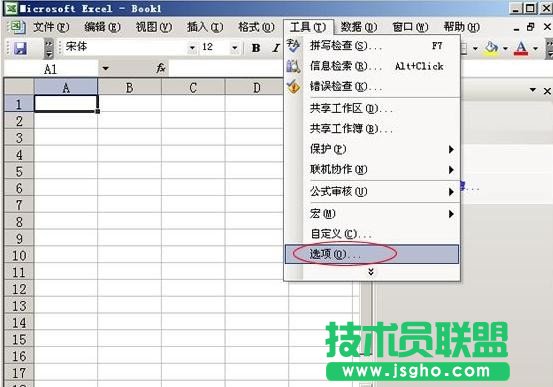The image size is (553, 387).
Task: Select cell A1
Action: 66,104
